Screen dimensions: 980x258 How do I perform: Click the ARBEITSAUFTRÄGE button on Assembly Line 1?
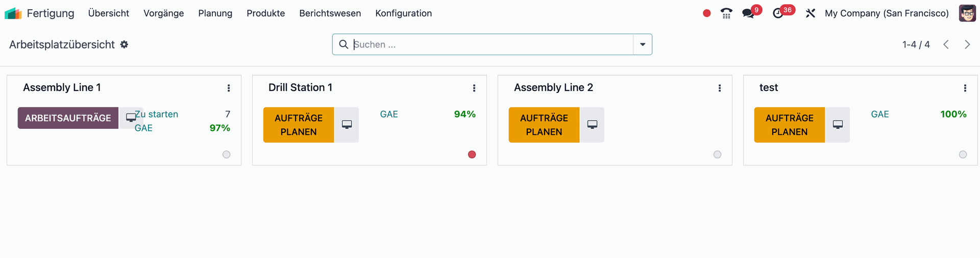point(68,118)
